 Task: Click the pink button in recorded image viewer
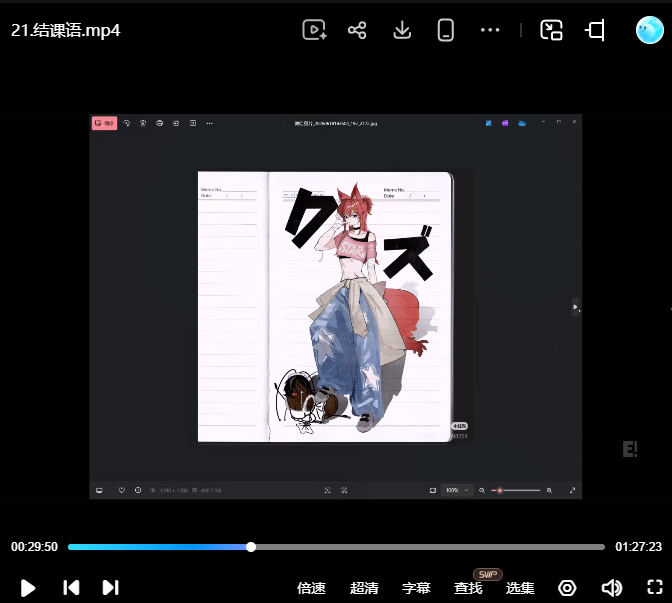(104, 123)
